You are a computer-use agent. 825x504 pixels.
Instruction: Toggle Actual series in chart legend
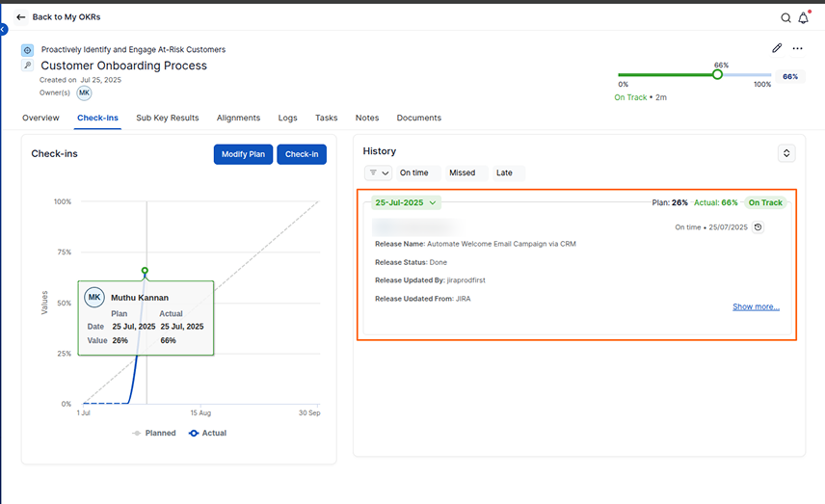click(x=207, y=433)
